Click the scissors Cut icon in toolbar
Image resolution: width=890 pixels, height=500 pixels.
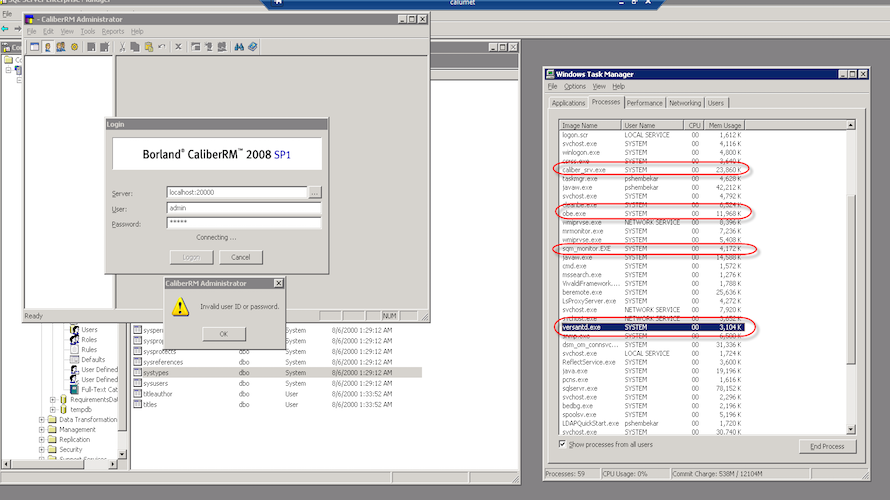[x=122, y=46]
